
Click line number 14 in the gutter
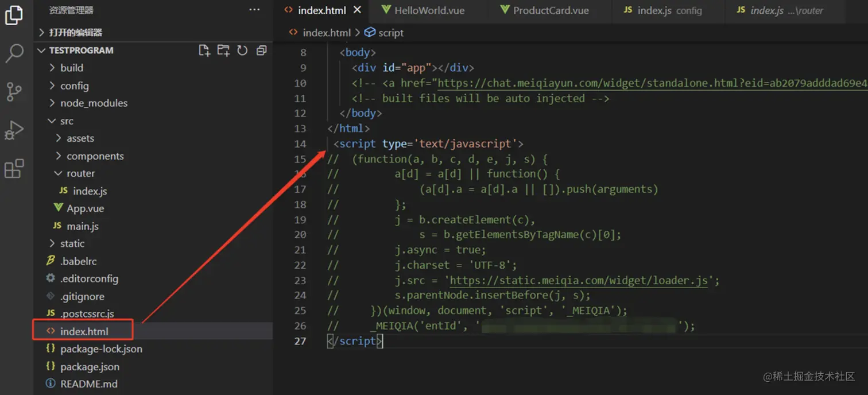(x=300, y=144)
